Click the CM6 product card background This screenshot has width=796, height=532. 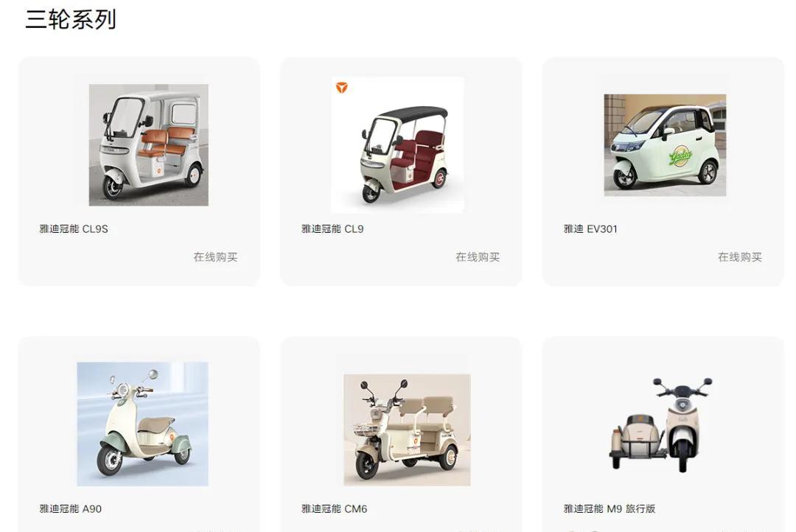coord(401,355)
